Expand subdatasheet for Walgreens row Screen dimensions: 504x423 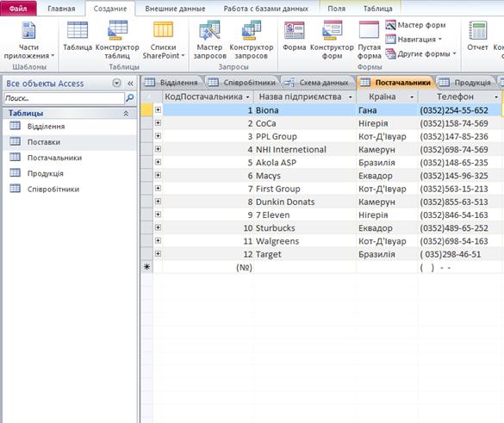[x=158, y=240]
